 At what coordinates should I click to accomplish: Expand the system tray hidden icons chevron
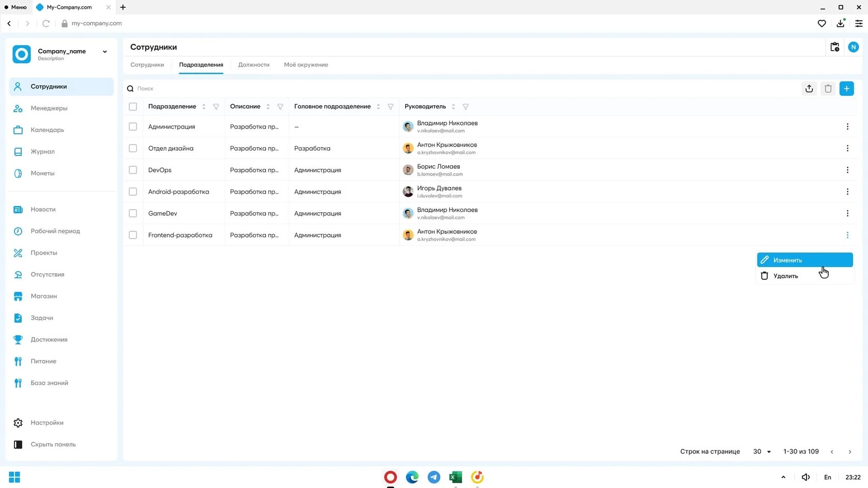[783, 477]
